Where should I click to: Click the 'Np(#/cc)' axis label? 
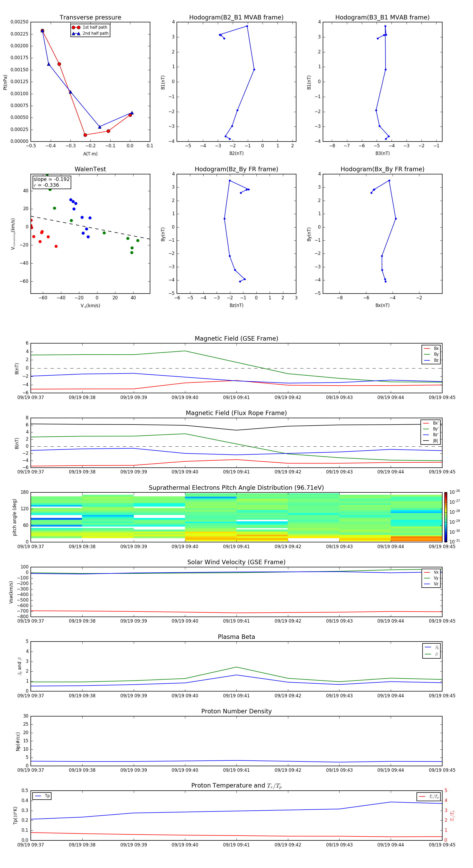click(x=18, y=741)
